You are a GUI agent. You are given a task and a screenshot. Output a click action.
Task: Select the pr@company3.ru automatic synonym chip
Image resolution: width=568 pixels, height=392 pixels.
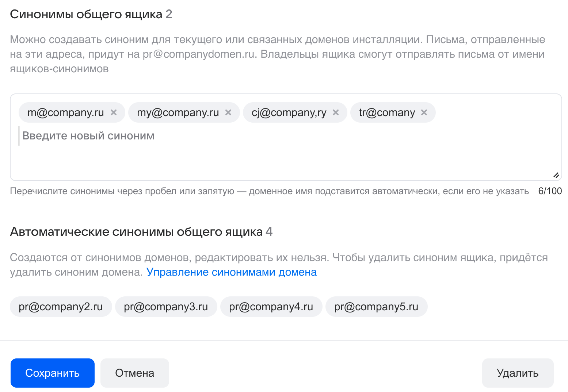(166, 307)
